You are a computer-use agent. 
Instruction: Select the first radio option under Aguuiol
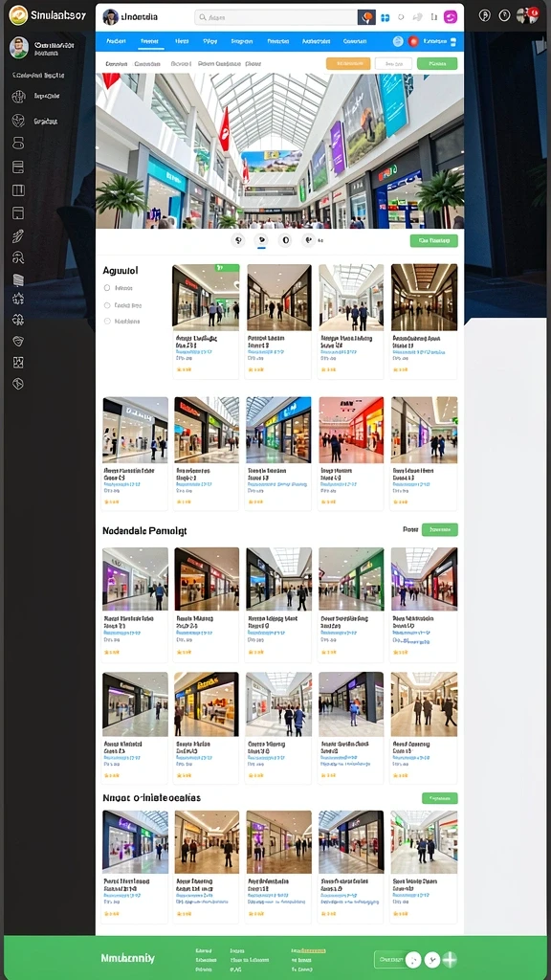tap(107, 288)
